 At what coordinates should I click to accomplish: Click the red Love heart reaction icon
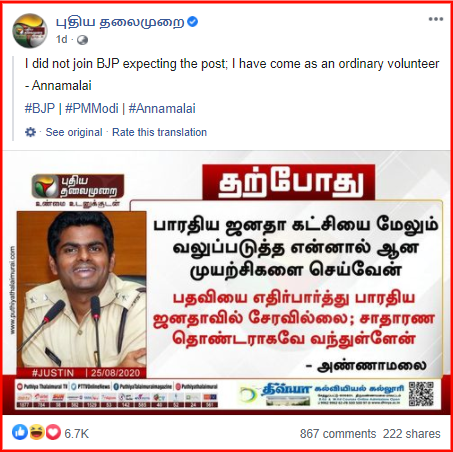(53, 432)
